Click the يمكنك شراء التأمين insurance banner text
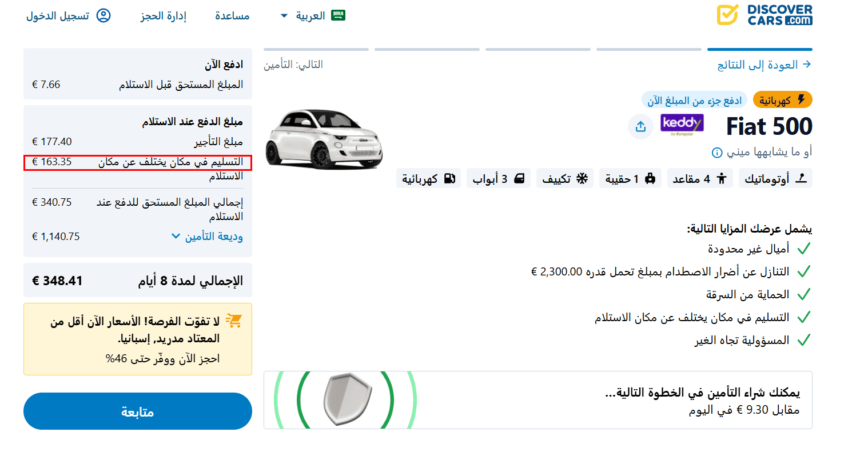868x452 pixels. point(703,393)
